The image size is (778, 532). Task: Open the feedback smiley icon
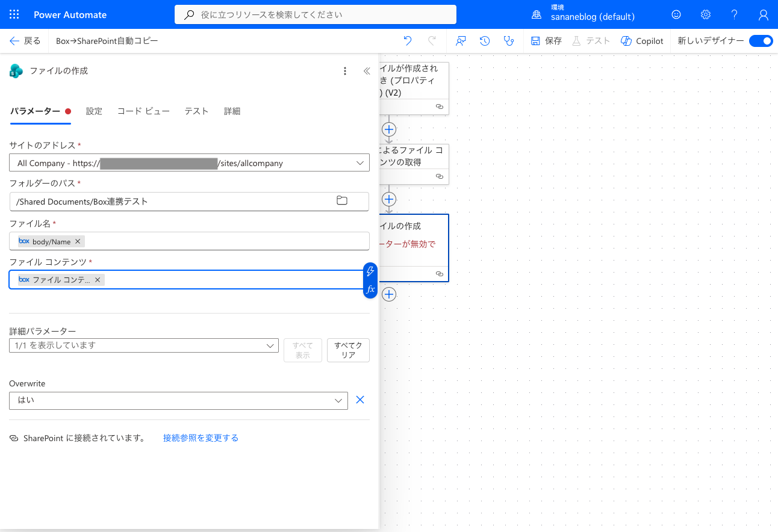point(676,14)
